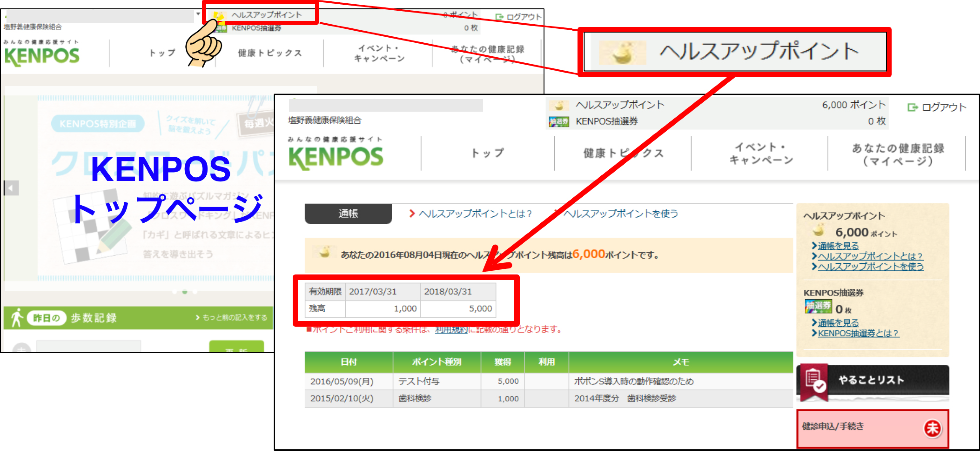The image size is (980, 451).
Task: Click sidebar ヘルスアップポイントを使う link
Action: coord(871,266)
